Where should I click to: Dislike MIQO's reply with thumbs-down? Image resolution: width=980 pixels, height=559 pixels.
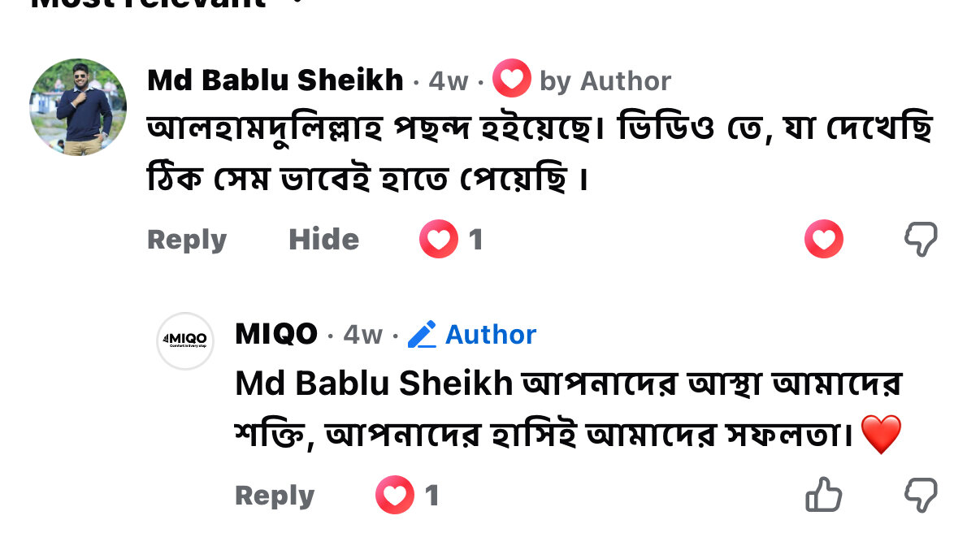pos(921,495)
